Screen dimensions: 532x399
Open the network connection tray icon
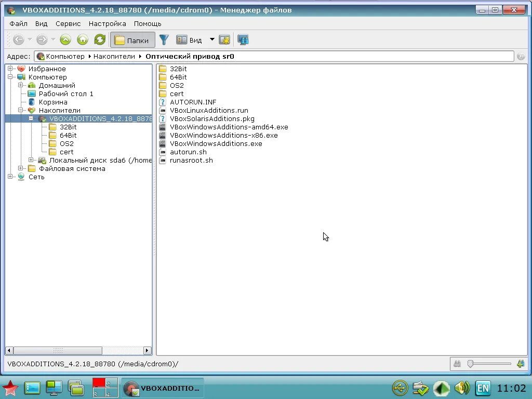point(421,388)
